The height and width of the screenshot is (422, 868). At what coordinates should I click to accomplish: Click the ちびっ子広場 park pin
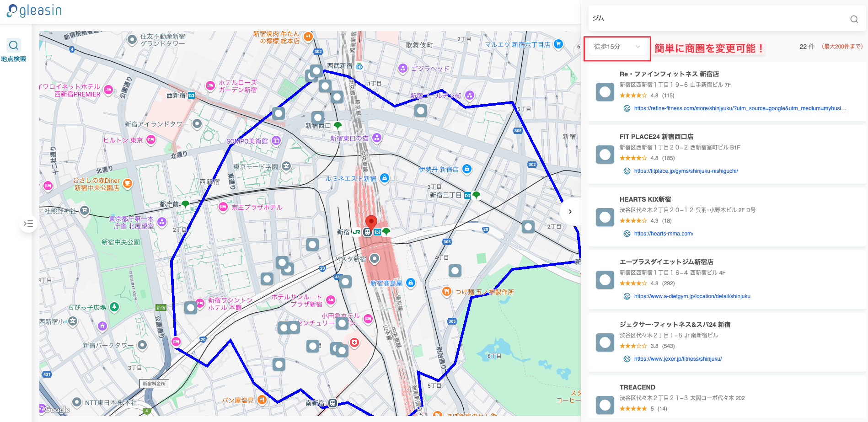[x=114, y=307]
